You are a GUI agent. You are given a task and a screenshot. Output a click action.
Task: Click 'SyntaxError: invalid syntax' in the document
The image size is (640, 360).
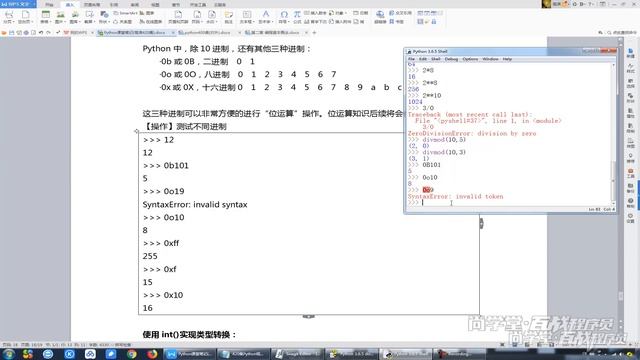[x=195, y=204]
